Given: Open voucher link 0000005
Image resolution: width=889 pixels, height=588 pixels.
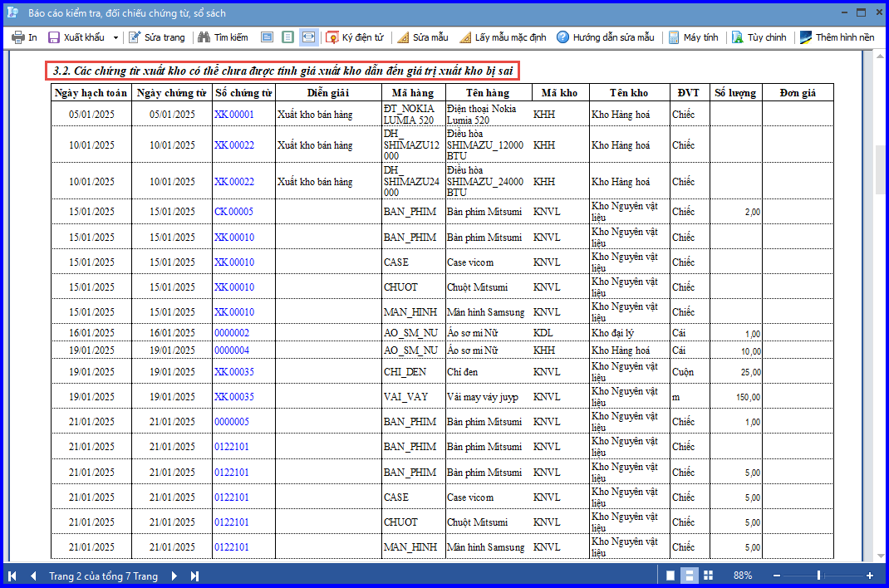Looking at the screenshot, I should point(232,421).
